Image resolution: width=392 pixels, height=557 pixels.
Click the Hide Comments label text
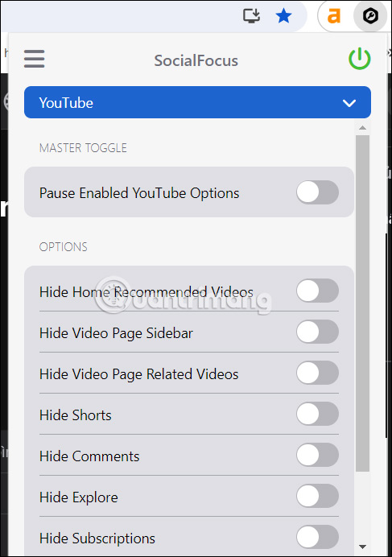pos(89,456)
